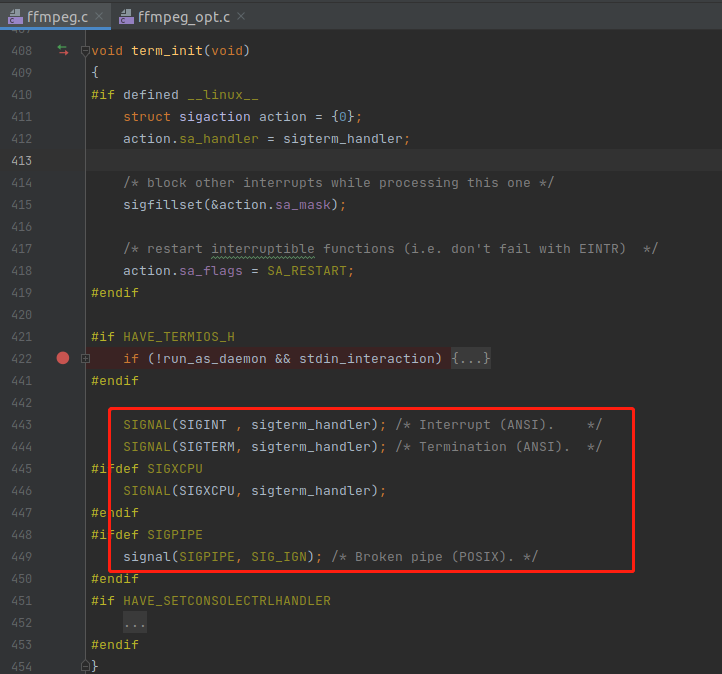Expand the folded ... region on line 452
The height and width of the screenshot is (674, 722).
[x=135, y=623]
